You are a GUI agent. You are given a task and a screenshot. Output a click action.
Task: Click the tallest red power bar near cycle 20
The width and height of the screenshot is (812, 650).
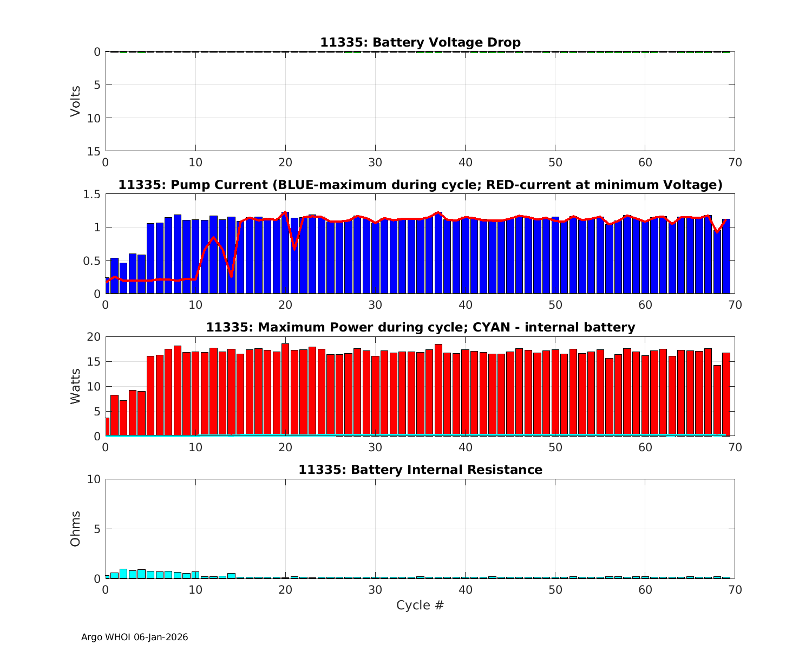point(285,390)
